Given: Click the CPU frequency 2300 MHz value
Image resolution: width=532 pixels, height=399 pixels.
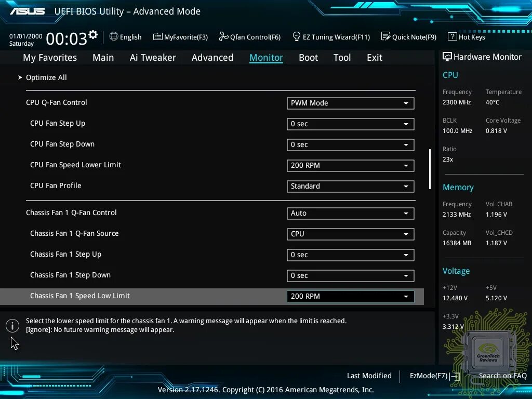Looking at the screenshot, I should pos(457,102).
